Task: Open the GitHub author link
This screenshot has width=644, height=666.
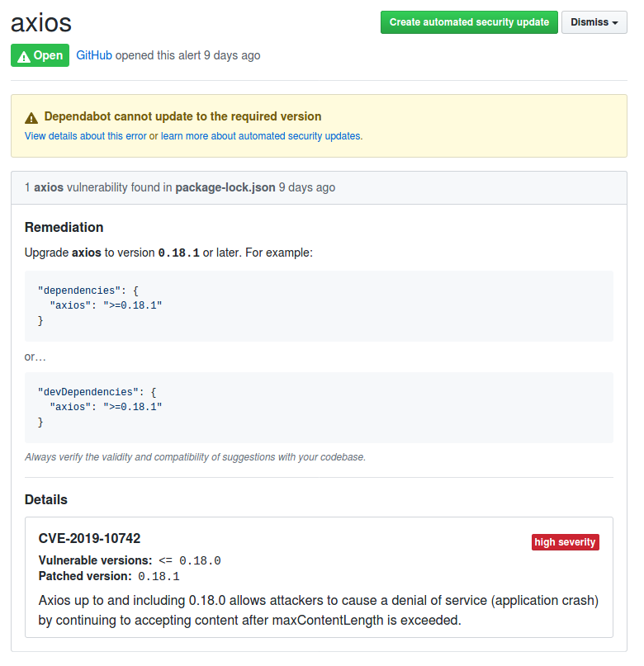Action: (x=94, y=55)
